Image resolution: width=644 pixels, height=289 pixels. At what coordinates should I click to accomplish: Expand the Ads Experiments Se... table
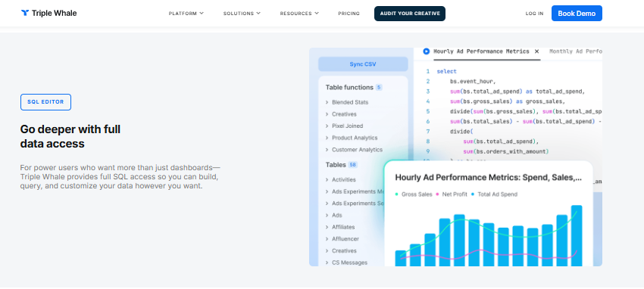(x=355, y=204)
